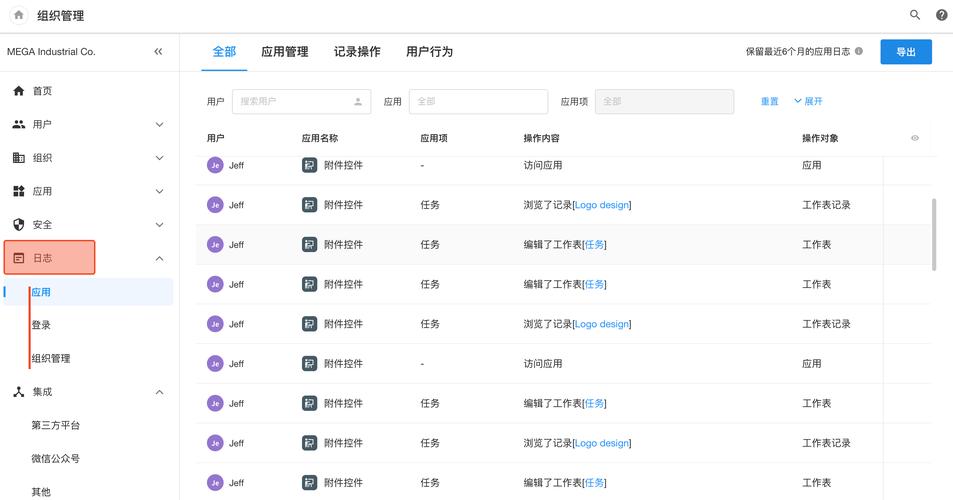Expand more filters with 展开
This screenshot has height=500, width=953.
click(x=808, y=102)
